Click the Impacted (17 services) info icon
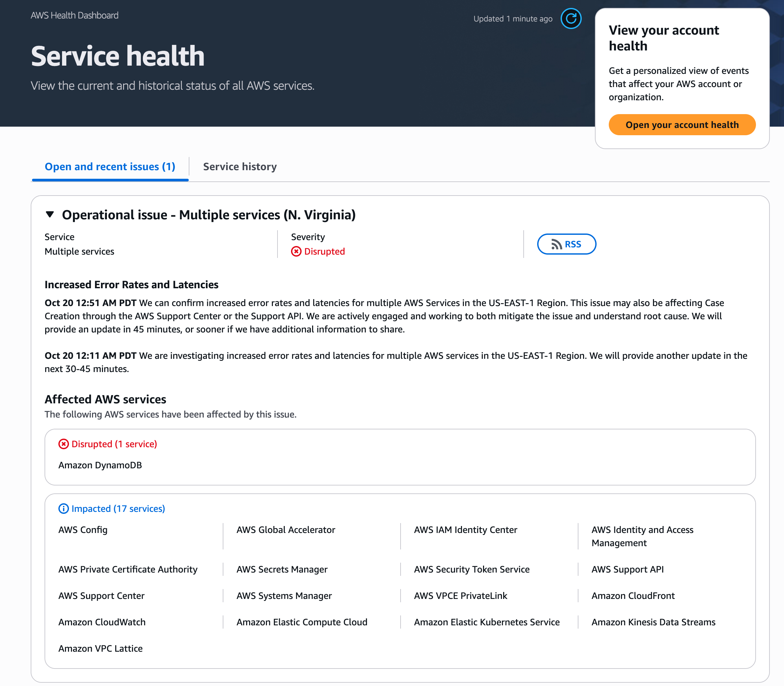The width and height of the screenshot is (784, 686). click(x=64, y=509)
